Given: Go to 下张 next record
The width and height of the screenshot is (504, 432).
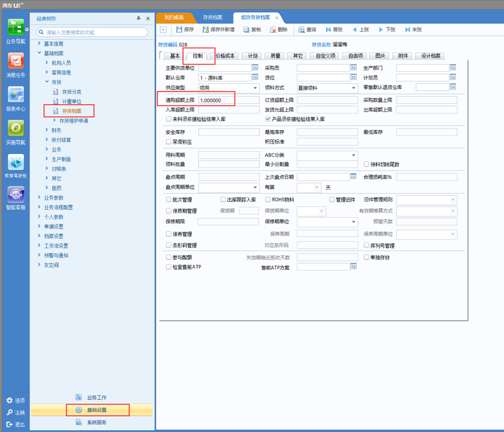Looking at the screenshot, I should [x=387, y=30].
